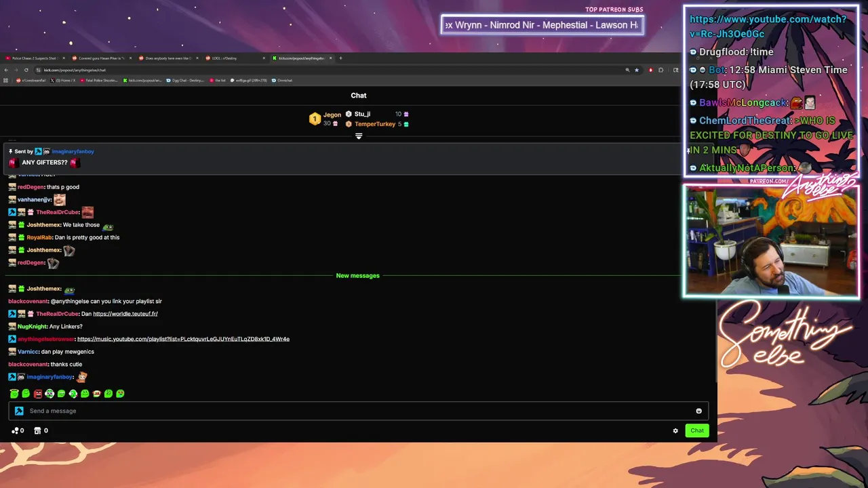The image size is (868, 488).
Task: Click imaginaryfanboy in pinned message header
Action: (x=73, y=152)
